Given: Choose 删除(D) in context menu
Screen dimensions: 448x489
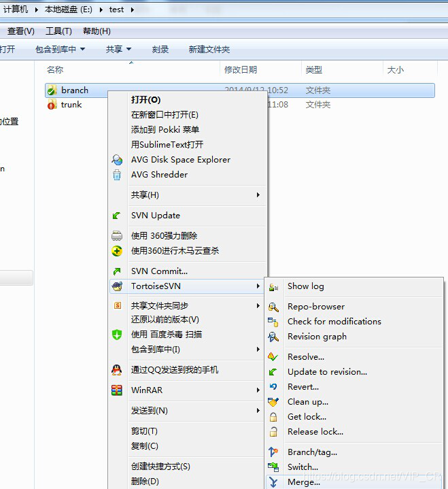Looking at the screenshot, I should tap(145, 482).
